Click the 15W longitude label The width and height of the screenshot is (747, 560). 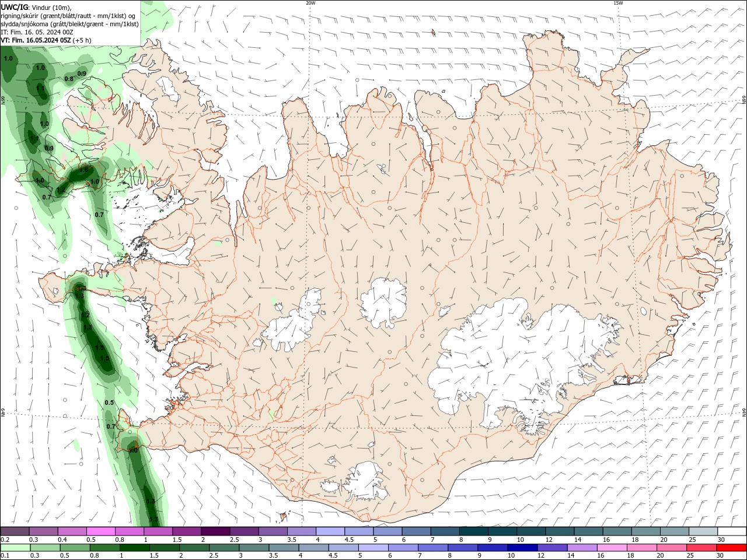tap(618, 3)
